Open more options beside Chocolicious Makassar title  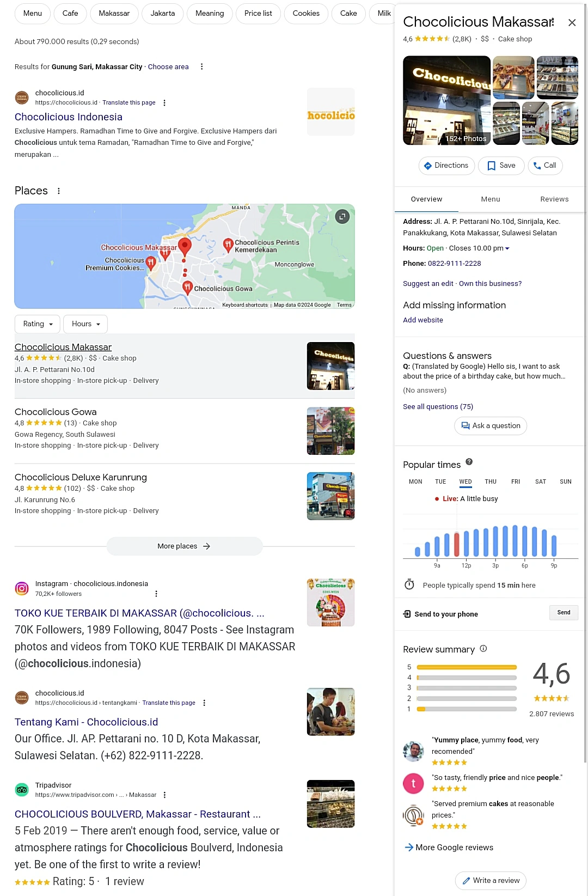point(553,22)
